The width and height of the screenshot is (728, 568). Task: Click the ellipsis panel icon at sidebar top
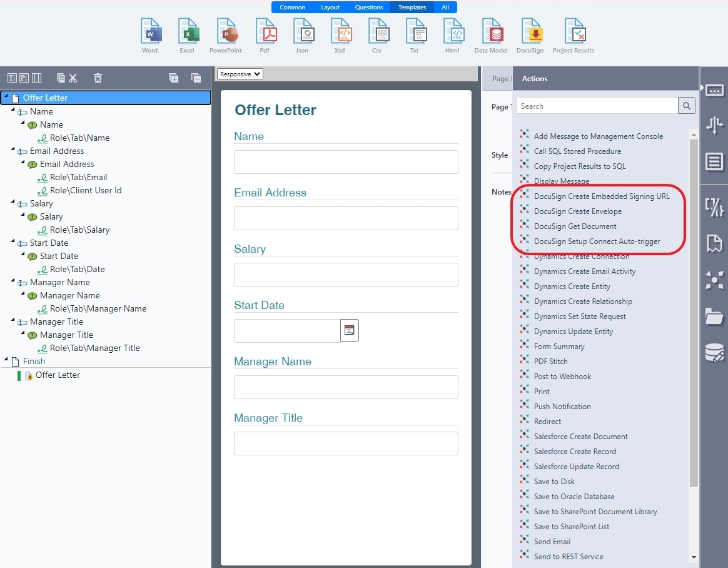coord(714,89)
